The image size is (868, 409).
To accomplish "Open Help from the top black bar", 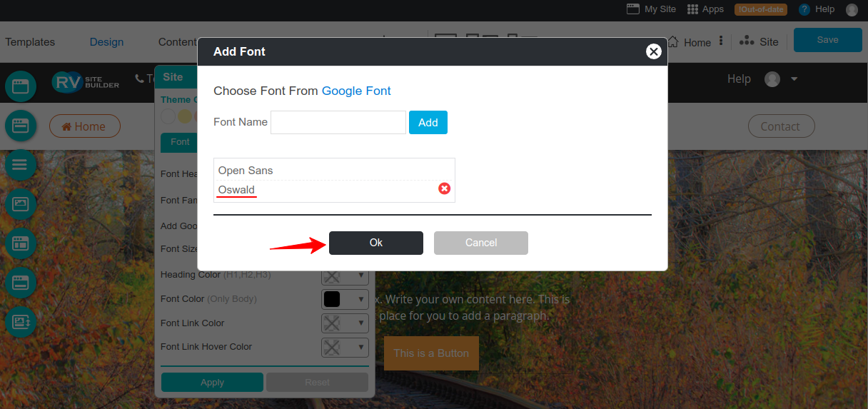I will (x=817, y=9).
